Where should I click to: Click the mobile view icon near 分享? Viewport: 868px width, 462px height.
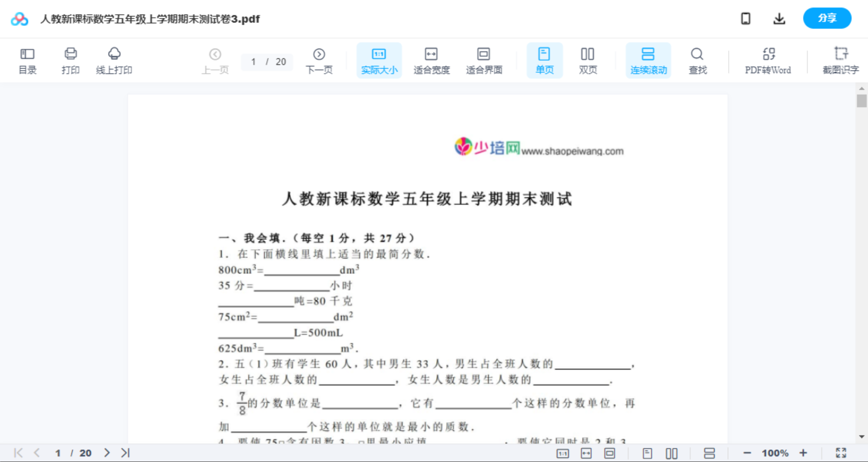point(745,18)
